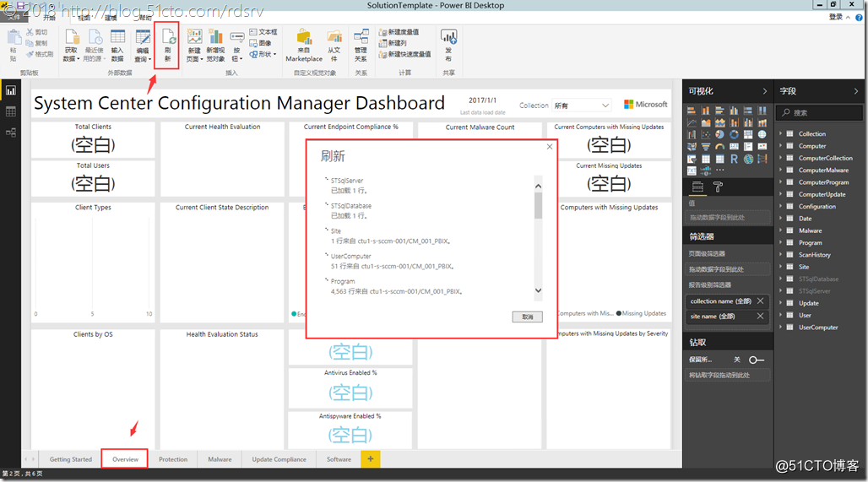The width and height of the screenshot is (868, 482).
Task: Click the Refresh (刷新) ribbon button
Action: tap(167, 46)
